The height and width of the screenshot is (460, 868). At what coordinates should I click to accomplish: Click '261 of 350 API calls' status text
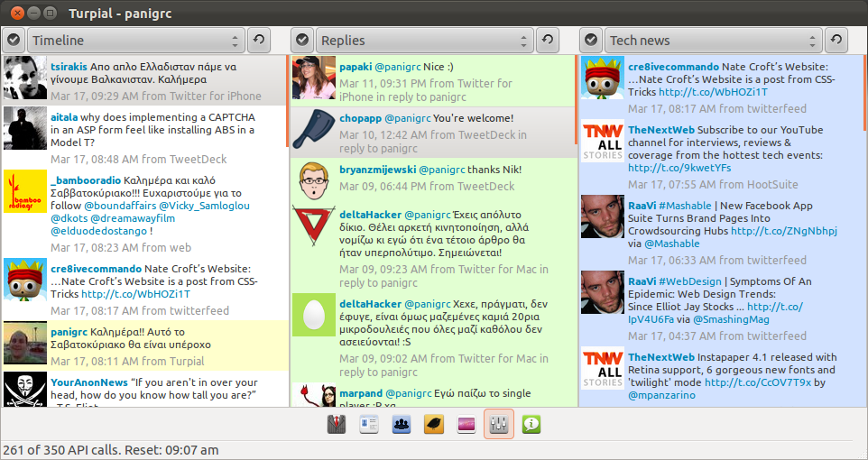(x=61, y=450)
